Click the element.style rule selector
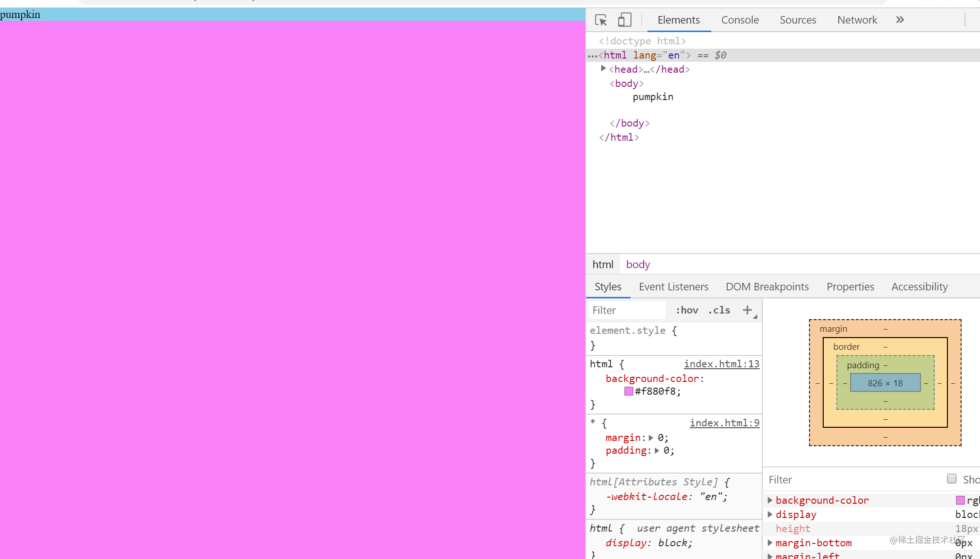Image resolution: width=980 pixels, height=559 pixels. click(x=628, y=330)
